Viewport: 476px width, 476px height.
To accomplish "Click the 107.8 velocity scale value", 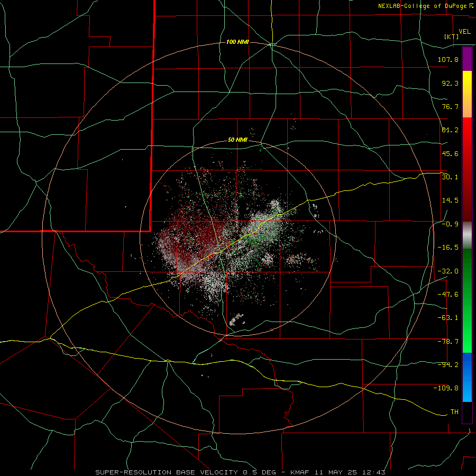I will tap(448, 59).
